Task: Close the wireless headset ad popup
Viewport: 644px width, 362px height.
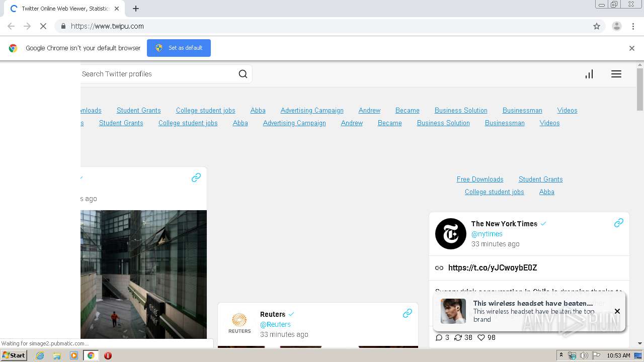Action: tap(617, 311)
